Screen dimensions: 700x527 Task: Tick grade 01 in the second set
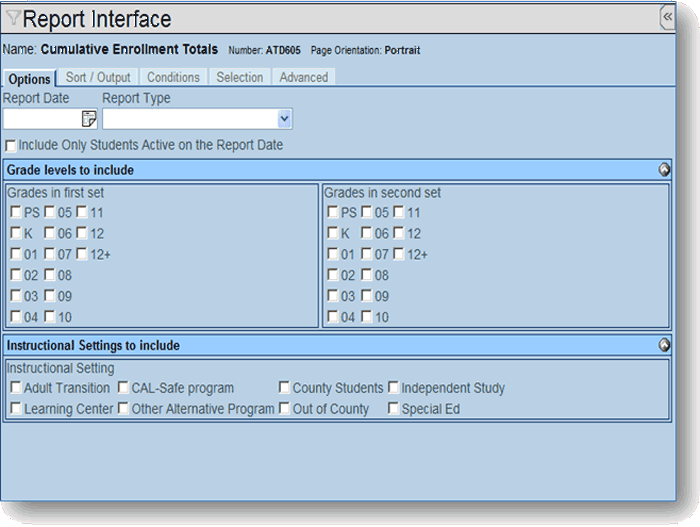click(x=333, y=254)
